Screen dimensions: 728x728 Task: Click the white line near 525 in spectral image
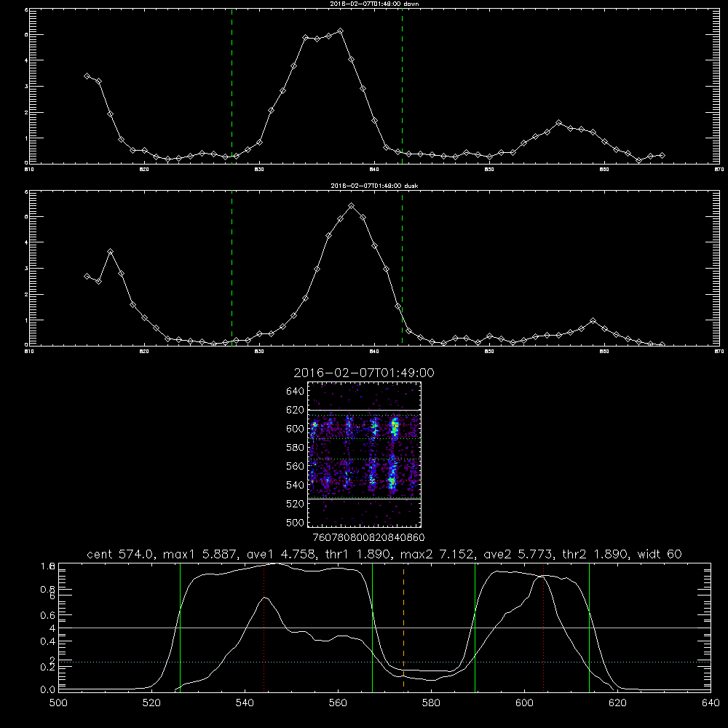[x=365, y=499]
